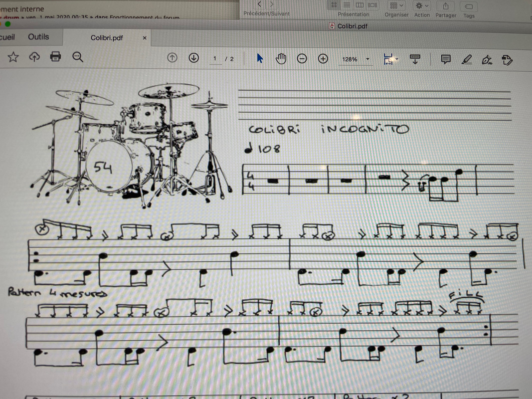Screen dimensions: 532x399
Task: Click the Colibri.pdf title in the Finder window
Action: 352,26
